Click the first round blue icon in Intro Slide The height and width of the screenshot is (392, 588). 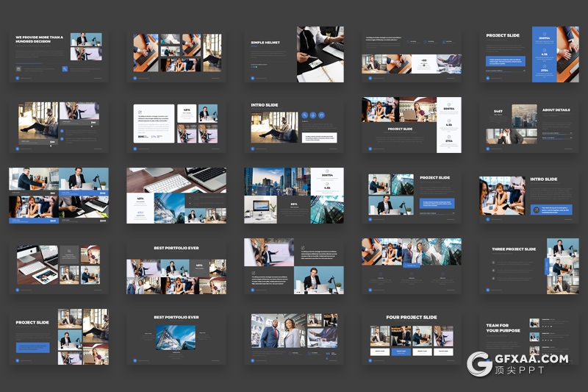point(304,115)
